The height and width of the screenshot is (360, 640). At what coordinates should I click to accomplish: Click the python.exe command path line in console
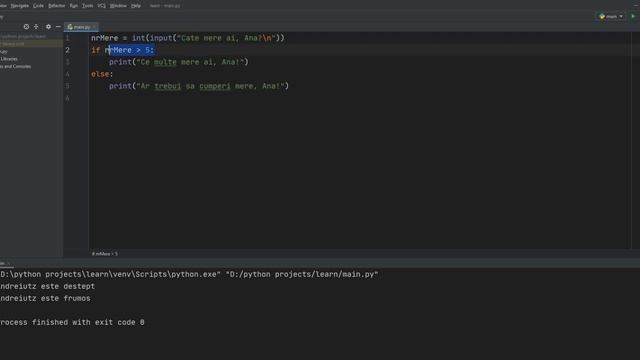(x=189, y=274)
